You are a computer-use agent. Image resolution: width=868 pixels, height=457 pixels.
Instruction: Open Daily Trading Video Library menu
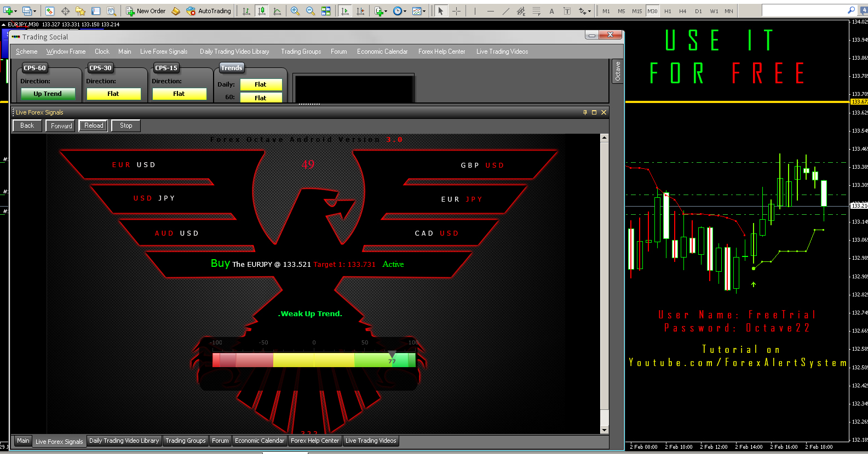click(x=234, y=52)
